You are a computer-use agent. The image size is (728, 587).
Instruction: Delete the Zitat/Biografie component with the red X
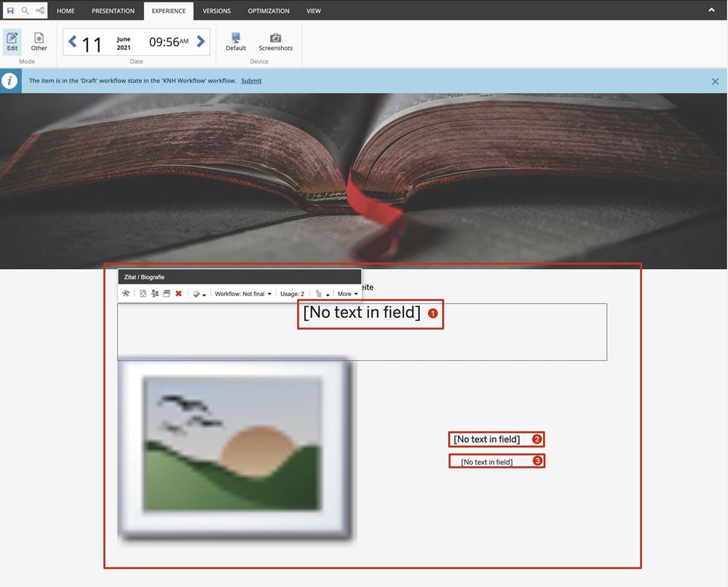178,293
